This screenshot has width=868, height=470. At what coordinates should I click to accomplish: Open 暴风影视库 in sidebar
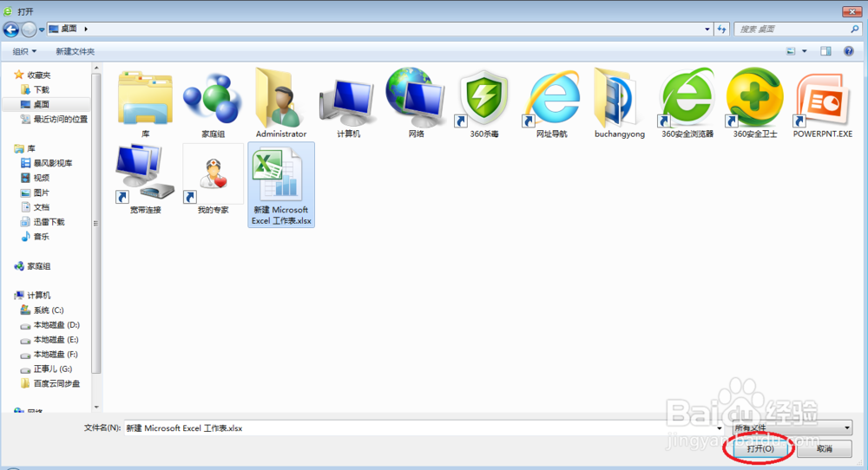pyautogui.click(x=53, y=163)
